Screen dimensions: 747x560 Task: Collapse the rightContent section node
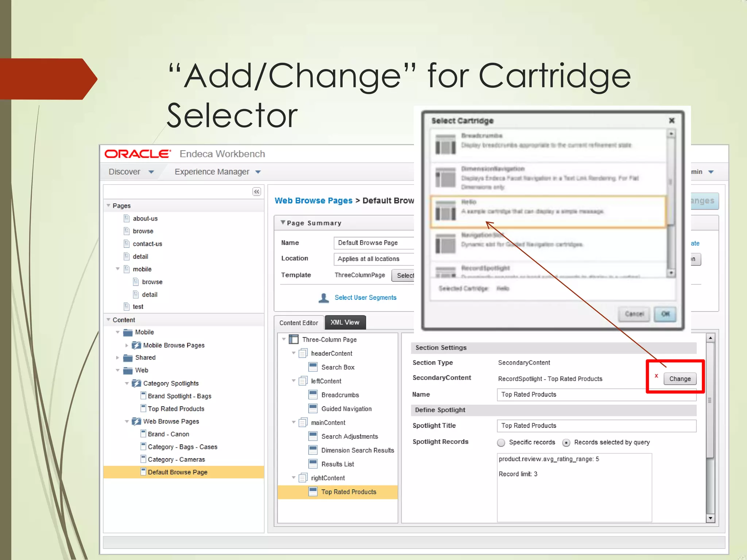[x=294, y=478]
